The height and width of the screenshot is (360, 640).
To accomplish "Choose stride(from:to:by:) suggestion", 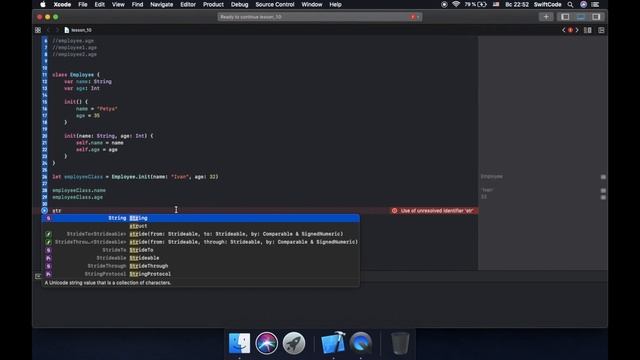I will [200, 234].
